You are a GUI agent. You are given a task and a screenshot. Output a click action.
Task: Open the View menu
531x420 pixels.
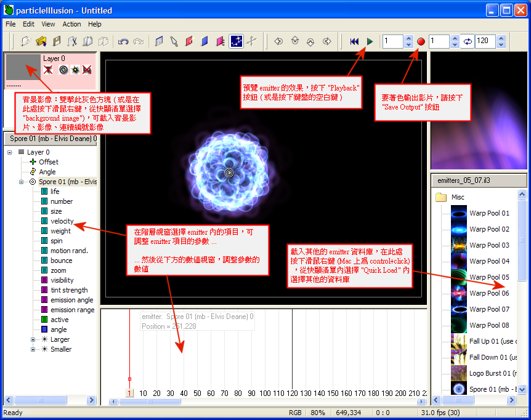(48, 24)
